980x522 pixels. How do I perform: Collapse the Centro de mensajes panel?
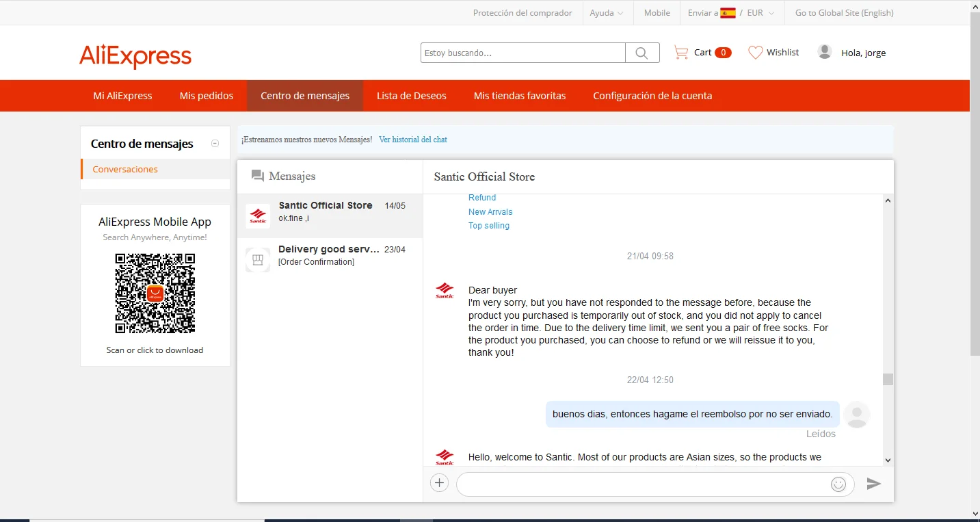(x=215, y=144)
